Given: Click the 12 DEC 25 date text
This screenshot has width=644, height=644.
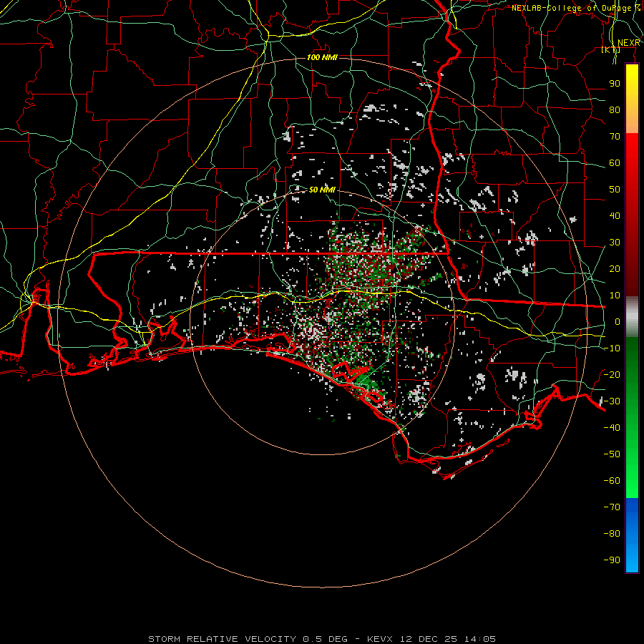Looking at the screenshot, I should point(429,639).
